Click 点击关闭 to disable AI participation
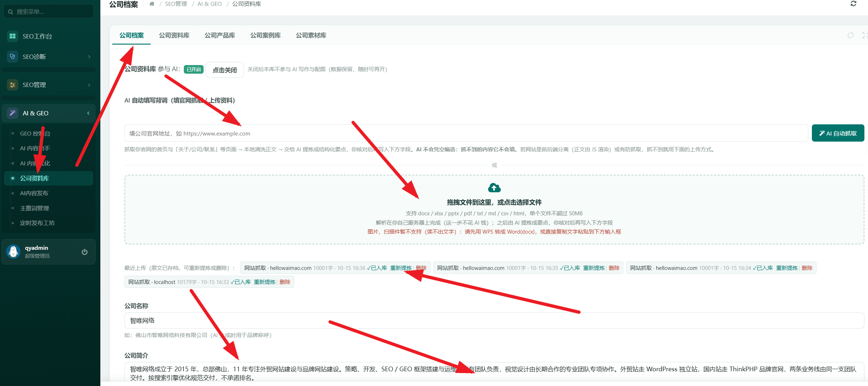The width and height of the screenshot is (868, 386). pos(224,70)
